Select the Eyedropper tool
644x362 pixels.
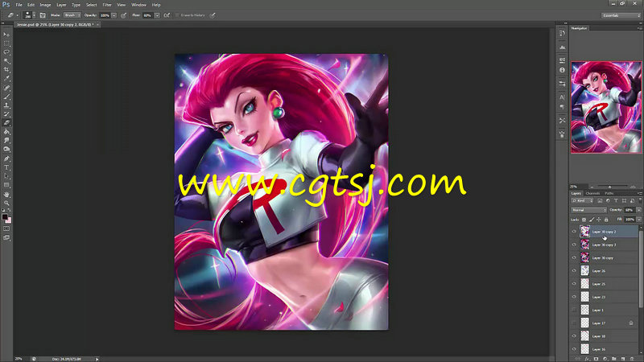pyautogui.click(x=6, y=79)
